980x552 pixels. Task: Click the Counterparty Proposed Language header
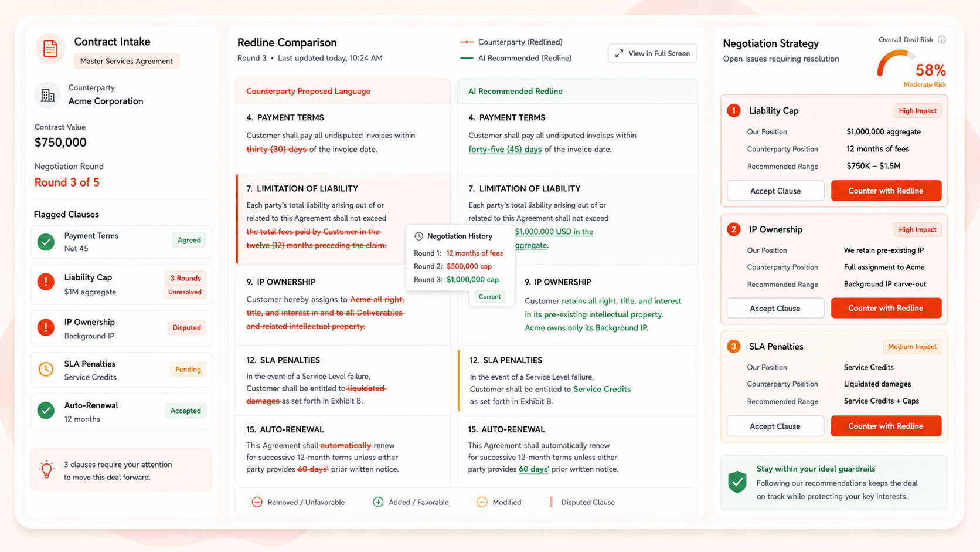coord(308,91)
